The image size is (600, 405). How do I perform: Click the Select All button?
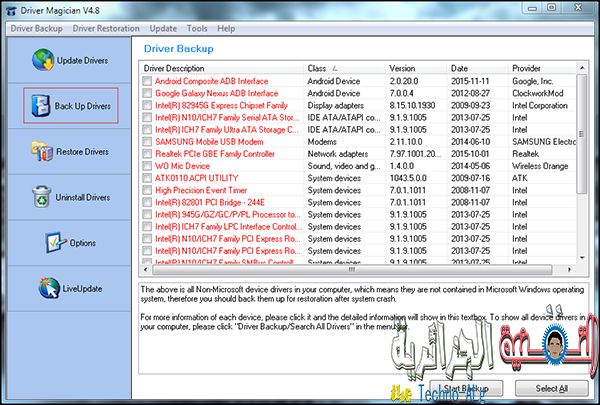(550, 387)
